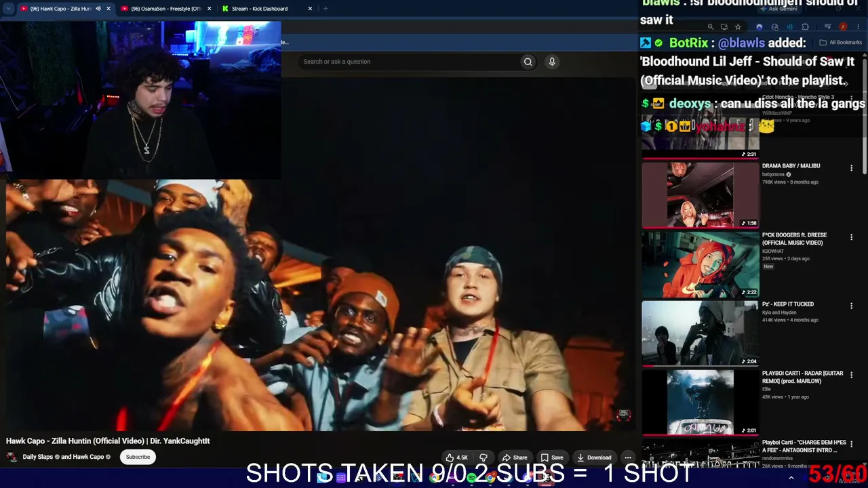Image resolution: width=868 pixels, height=488 pixels.
Task: Click the DRAMA BABY / MALIBU title
Action: pyautogui.click(x=791, y=166)
